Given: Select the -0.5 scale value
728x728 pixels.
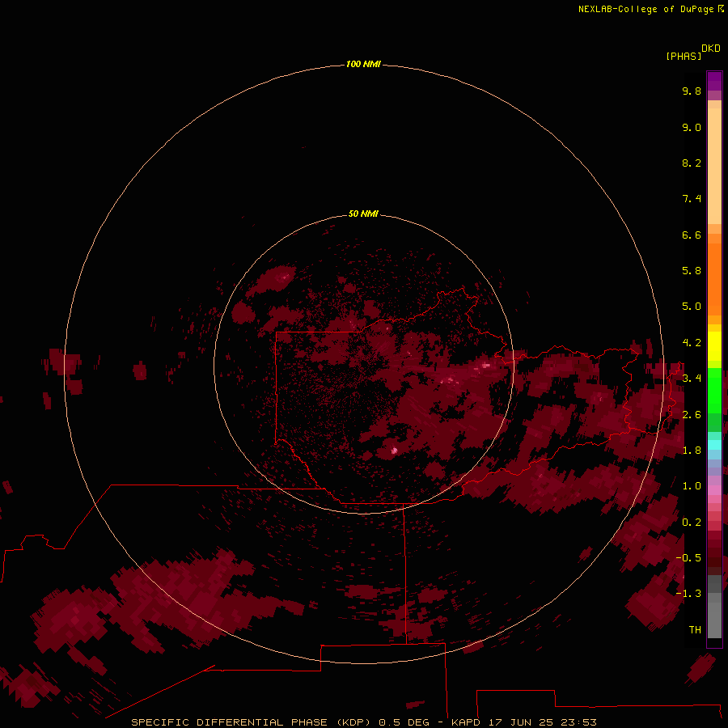Looking at the screenshot, I should pyautogui.click(x=688, y=558).
